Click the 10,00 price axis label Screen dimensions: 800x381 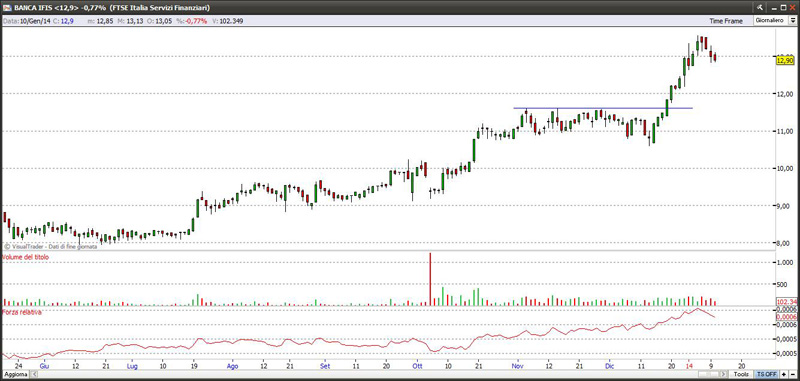[x=783, y=168]
